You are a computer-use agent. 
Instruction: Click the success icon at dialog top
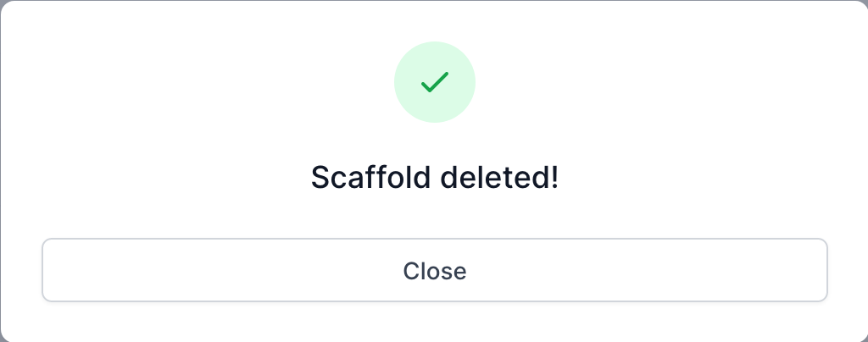(435, 82)
